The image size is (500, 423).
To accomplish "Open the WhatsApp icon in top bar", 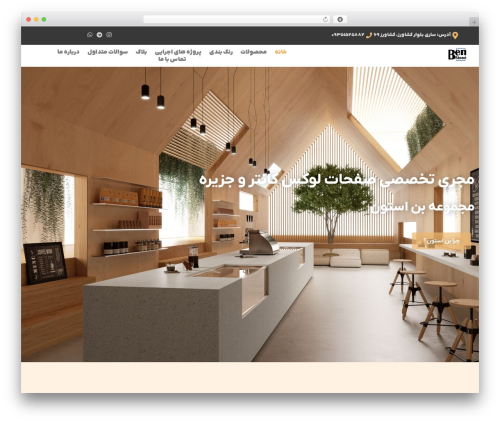I will 89,35.
